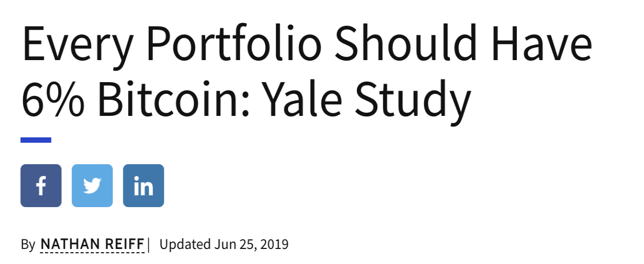Tweet this article via Twitter icon

(92, 186)
